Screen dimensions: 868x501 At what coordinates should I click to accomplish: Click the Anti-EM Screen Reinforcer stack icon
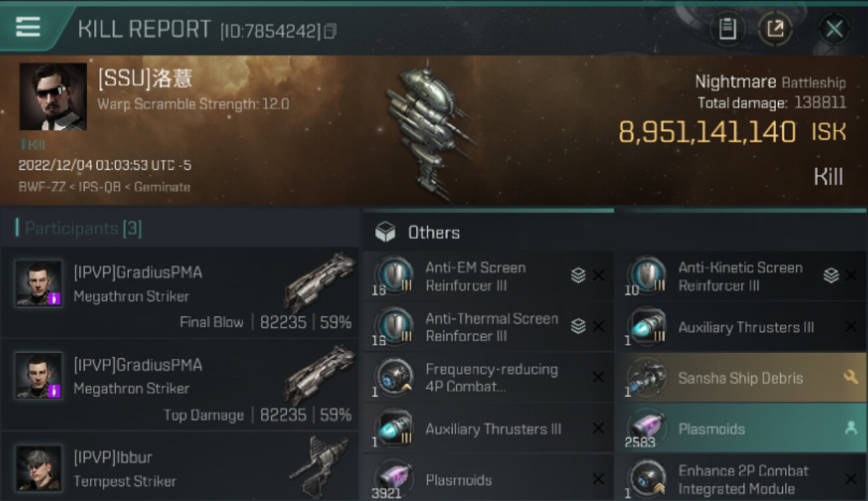pyautogui.click(x=578, y=275)
